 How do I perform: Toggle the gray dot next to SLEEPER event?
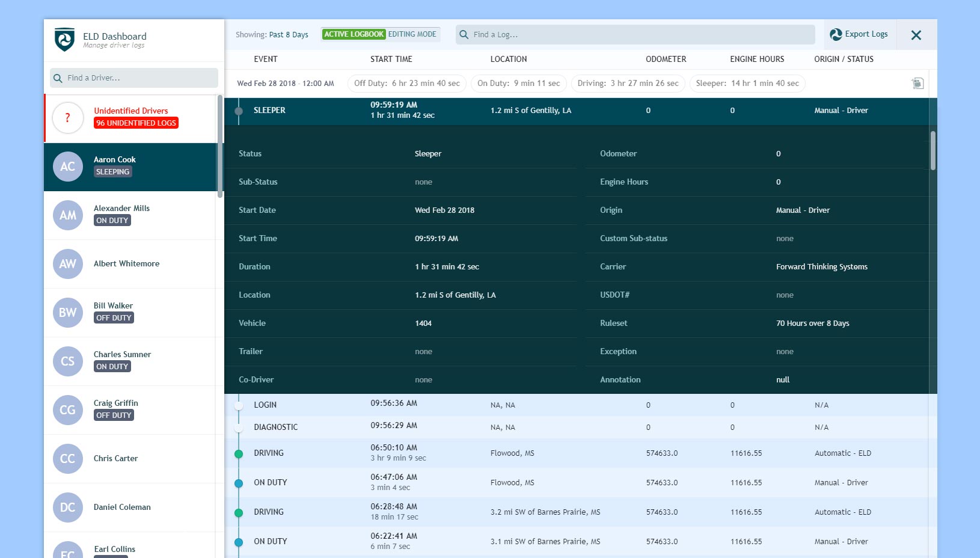point(238,110)
